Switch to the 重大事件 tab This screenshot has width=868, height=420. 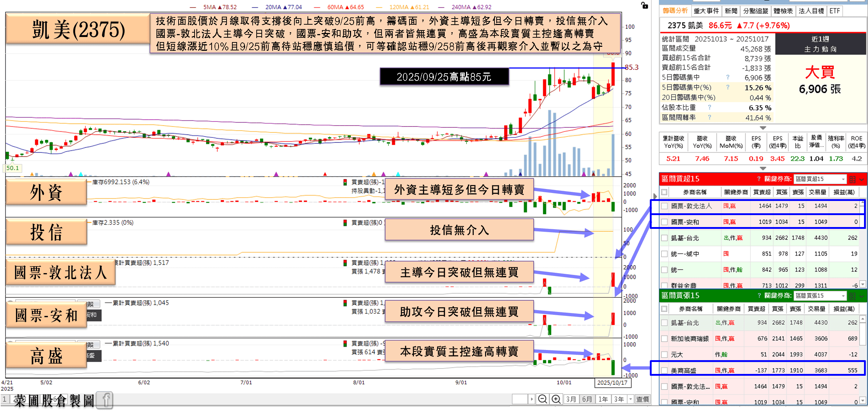pyautogui.click(x=706, y=11)
